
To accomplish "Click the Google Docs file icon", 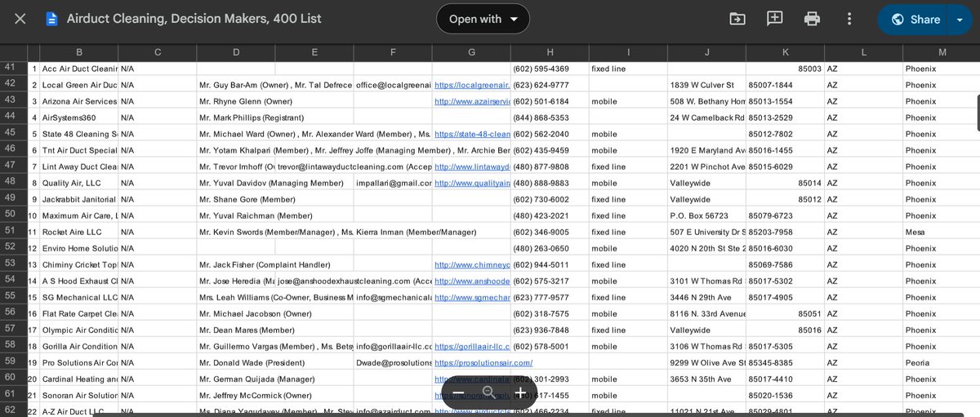I will pyautogui.click(x=52, y=19).
